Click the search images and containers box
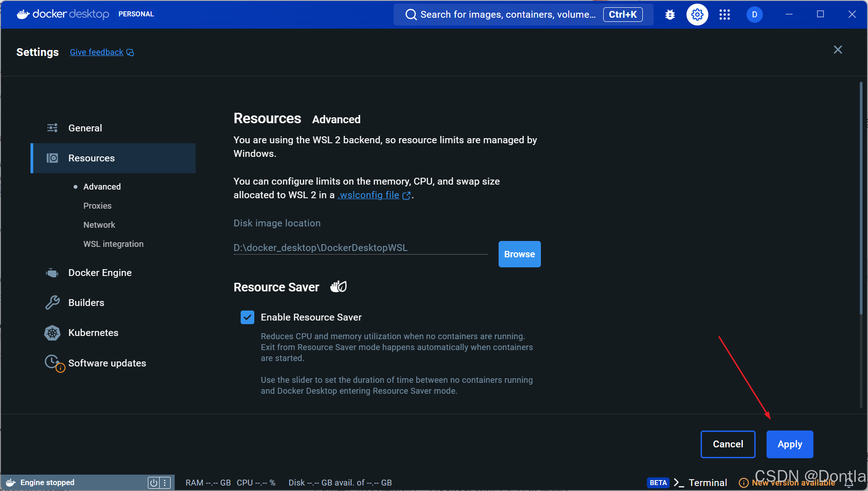 click(x=523, y=15)
